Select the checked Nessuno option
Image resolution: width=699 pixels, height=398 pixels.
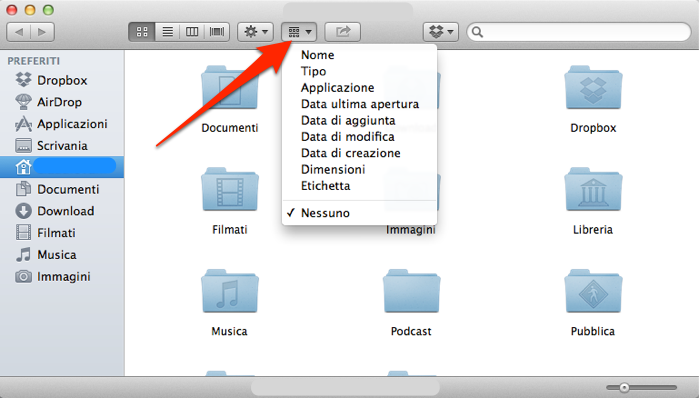359,213
